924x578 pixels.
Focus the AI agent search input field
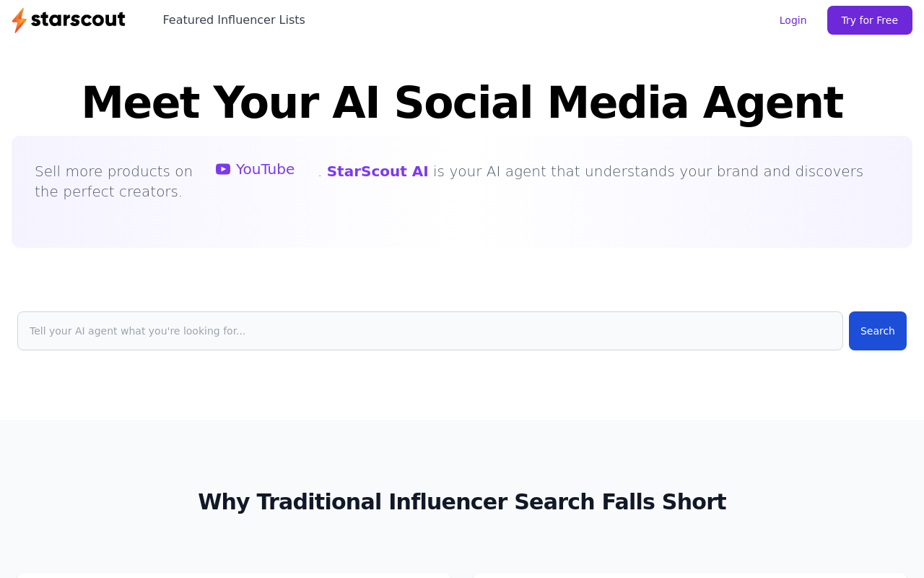(430, 331)
